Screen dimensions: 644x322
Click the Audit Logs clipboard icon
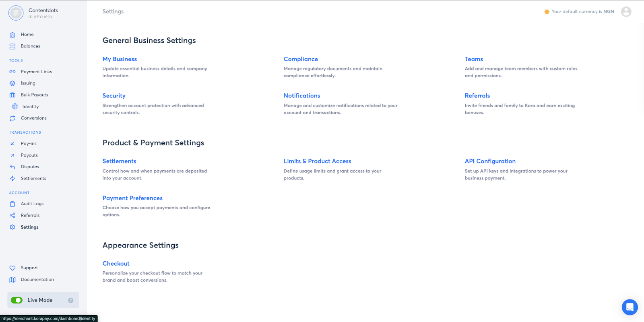tap(12, 204)
